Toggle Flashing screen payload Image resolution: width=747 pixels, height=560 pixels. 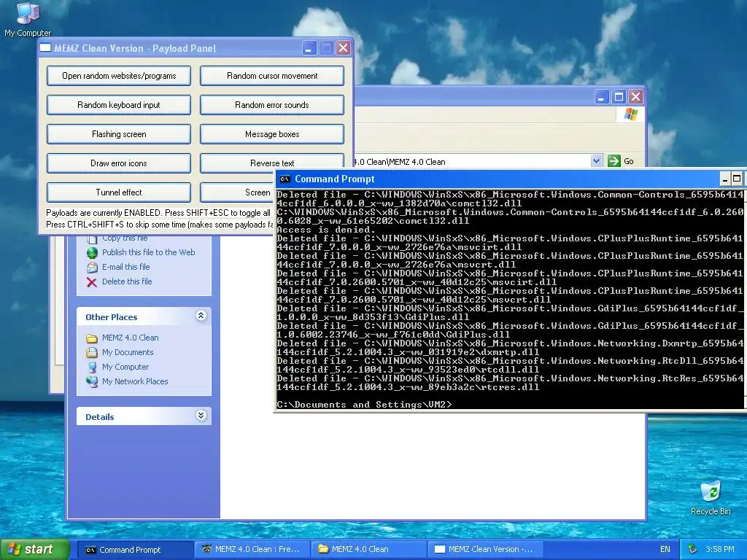coord(119,134)
